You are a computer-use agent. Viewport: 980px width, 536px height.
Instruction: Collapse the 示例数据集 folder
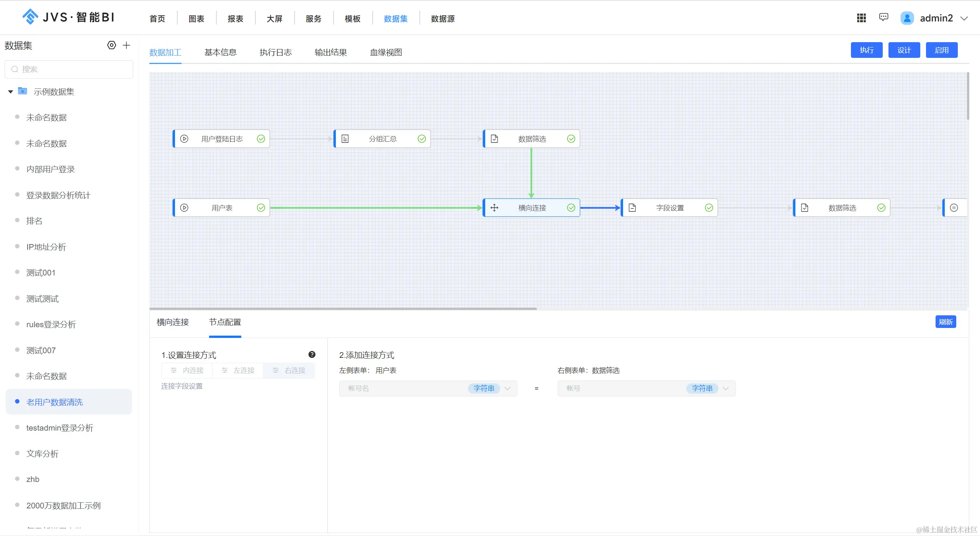[x=10, y=92]
